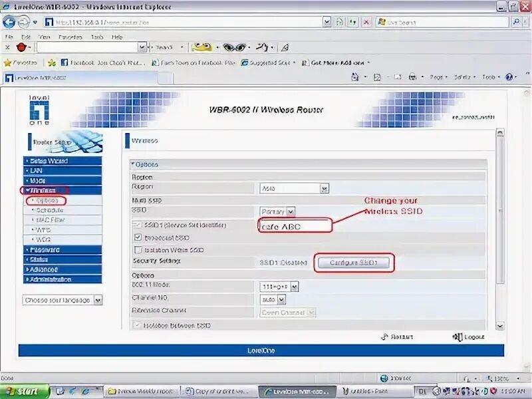Open the Password sidebar item

click(x=63, y=250)
